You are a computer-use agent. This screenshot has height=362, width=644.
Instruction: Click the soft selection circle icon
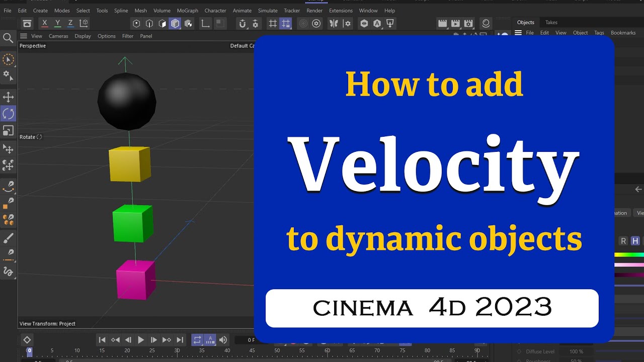(303, 23)
